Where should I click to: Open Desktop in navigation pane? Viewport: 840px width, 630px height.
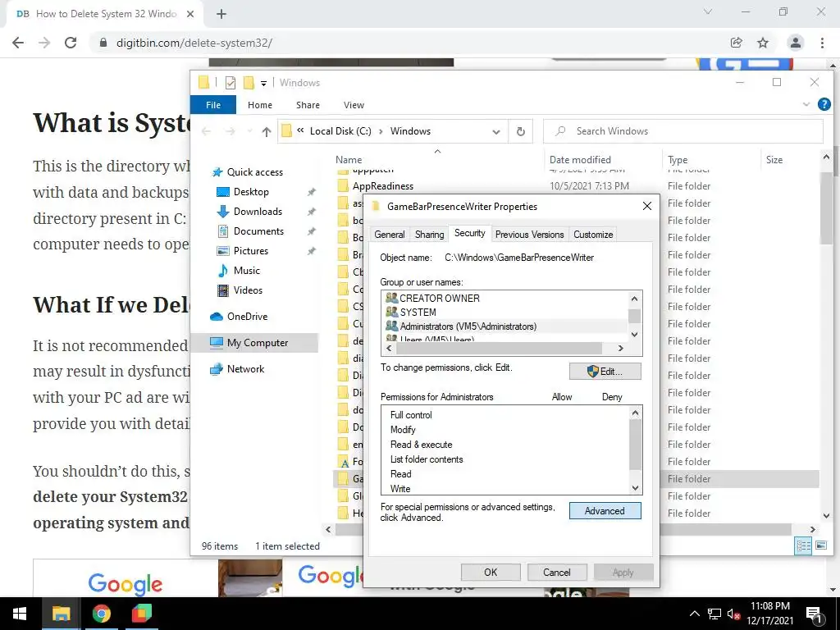point(251,192)
